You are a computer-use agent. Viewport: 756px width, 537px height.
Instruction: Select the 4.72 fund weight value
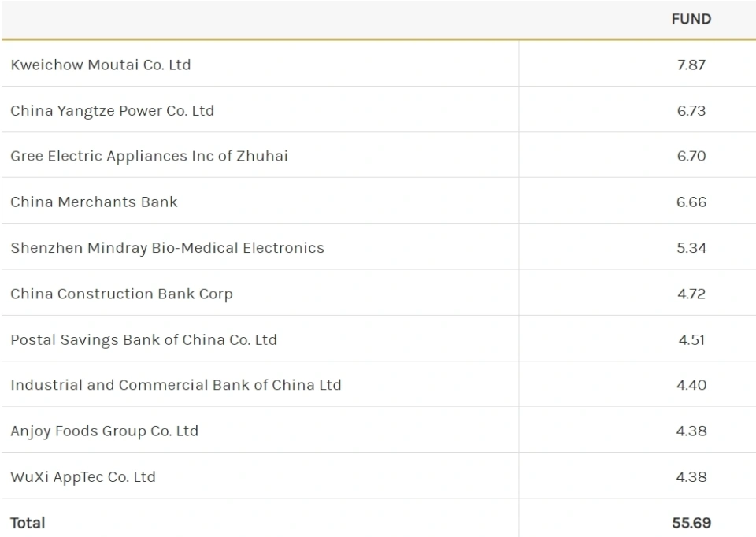coord(691,294)
